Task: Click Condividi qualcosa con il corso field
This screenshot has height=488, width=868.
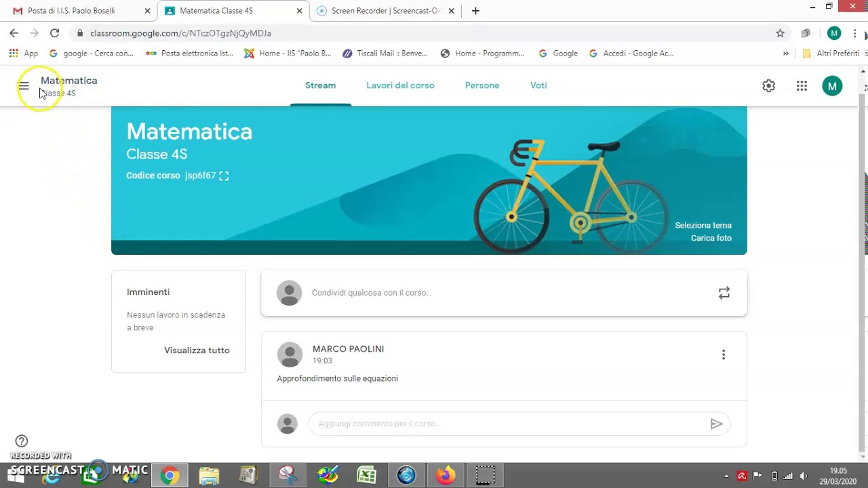Action: click(x=504, y=293)
